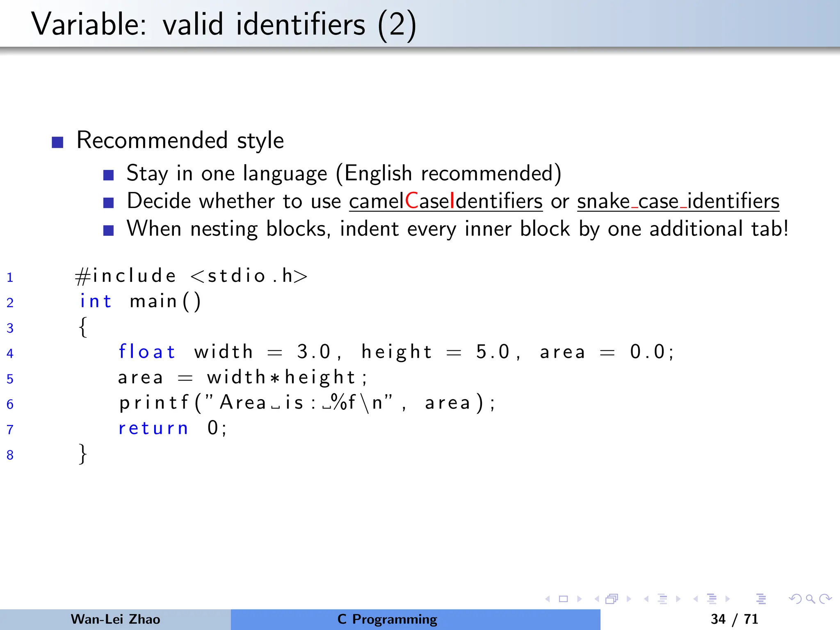The width and height of the screenshot is (840, 630).
Task: Click the printf statement on line 6
Action: 307,403
